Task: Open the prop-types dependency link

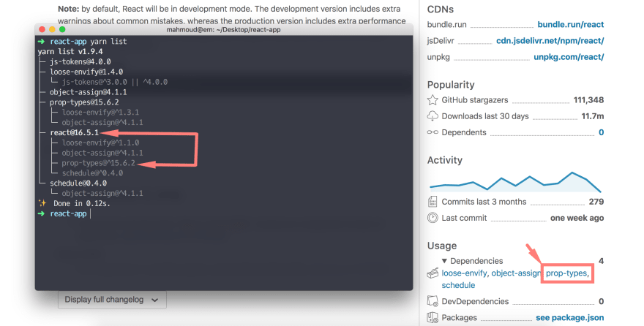Action: [567, 273]
